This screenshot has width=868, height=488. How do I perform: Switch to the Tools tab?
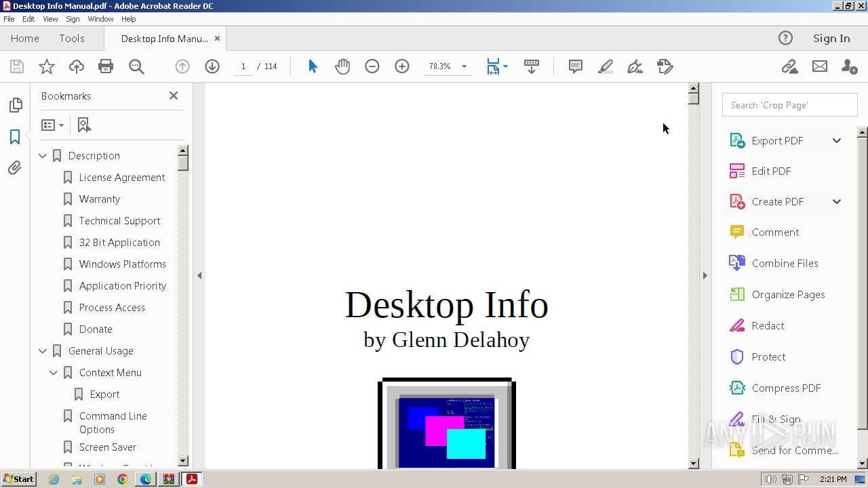[72, 38]
